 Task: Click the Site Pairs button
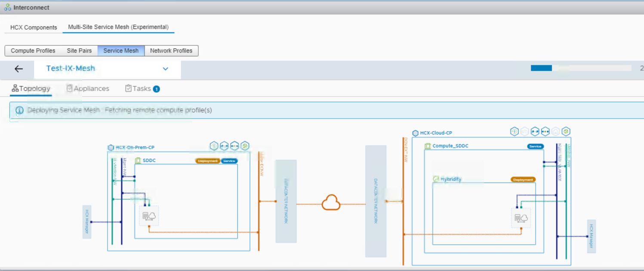pyautogui.click(x=79, y=51)
